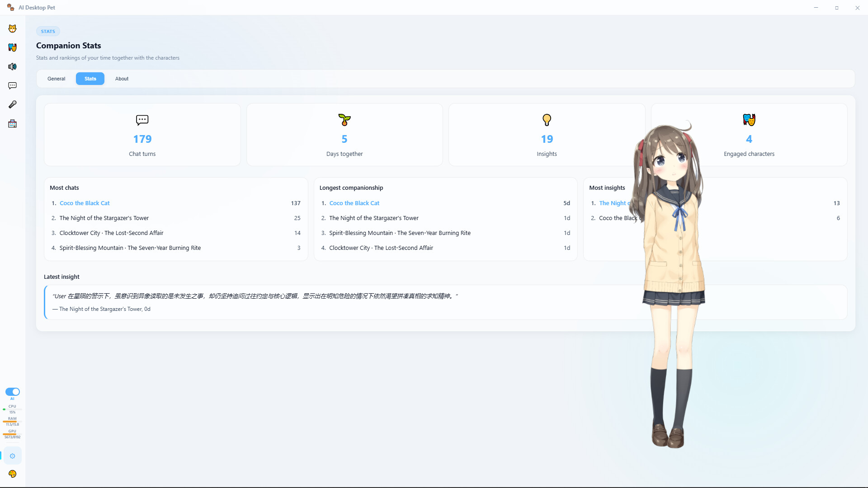
Task: Open the gear settings icon
Action: tap(12, 456)
